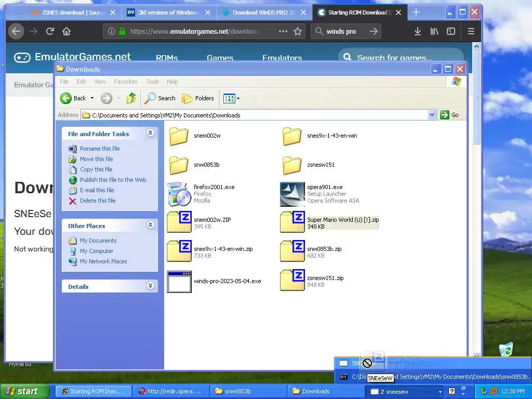532x399 pixels.
Task: Open the browser hamburger menu
Action: point(471,31)
